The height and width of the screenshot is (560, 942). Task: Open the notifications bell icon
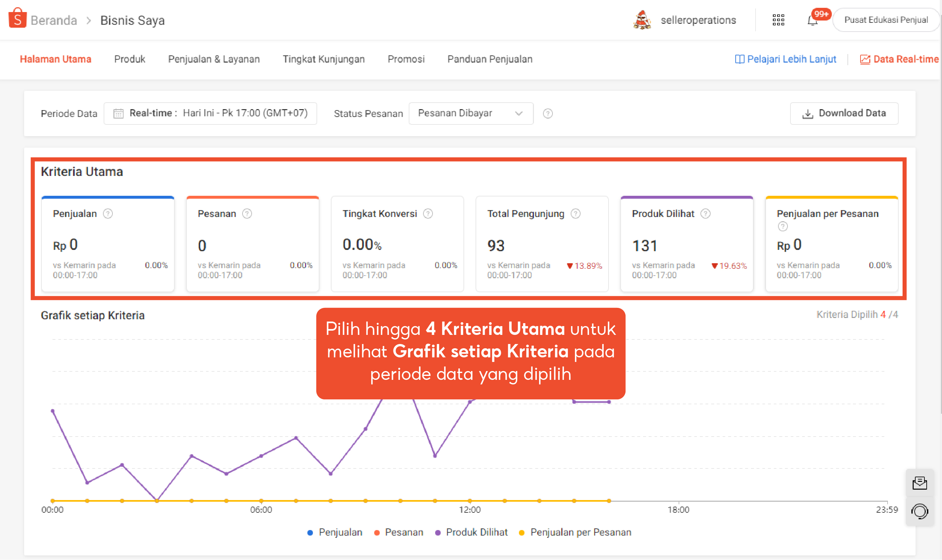tap(813, 21)
